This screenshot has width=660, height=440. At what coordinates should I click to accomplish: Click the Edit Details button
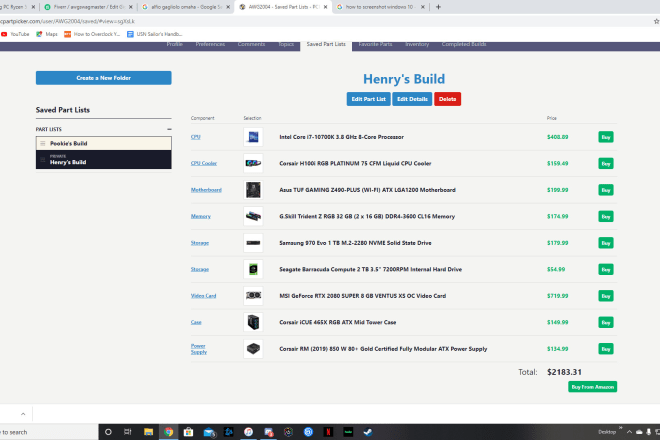(412, 99)
